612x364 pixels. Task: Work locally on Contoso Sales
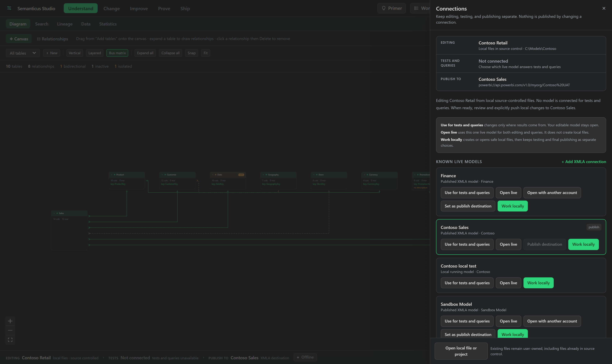point(583,244)
